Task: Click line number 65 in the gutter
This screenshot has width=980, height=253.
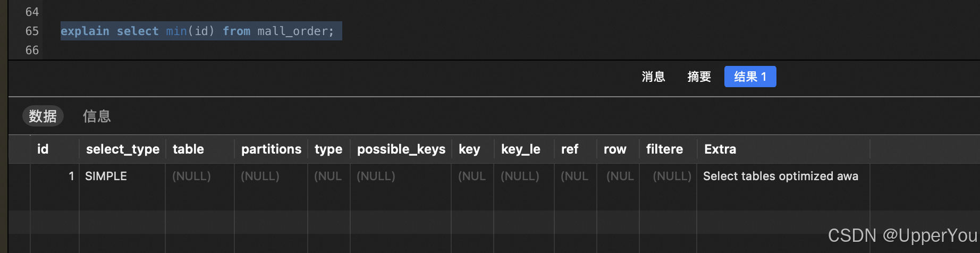Action: (x=32, y=31)
